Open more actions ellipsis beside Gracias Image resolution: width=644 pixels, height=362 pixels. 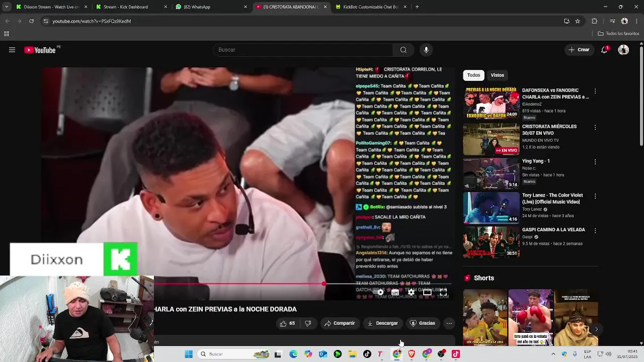[449, 323]
